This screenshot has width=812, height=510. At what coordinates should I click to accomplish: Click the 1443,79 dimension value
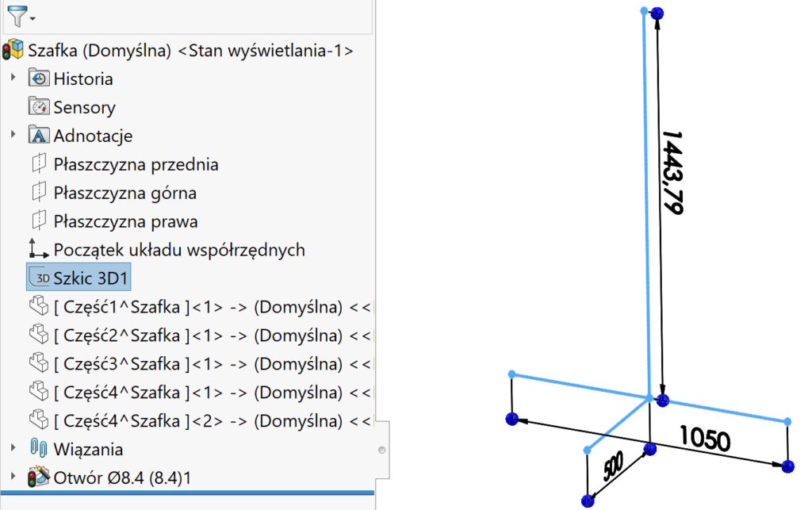[x=672, y=172]
